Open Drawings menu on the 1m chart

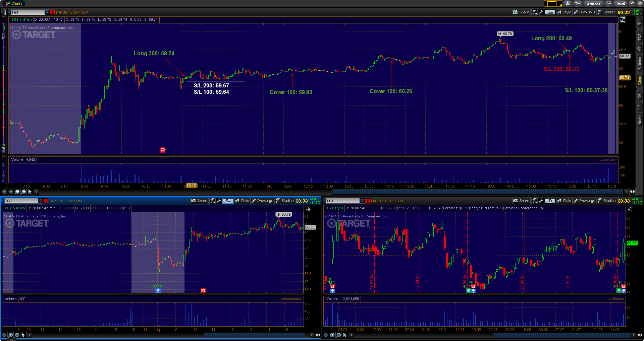584,12
